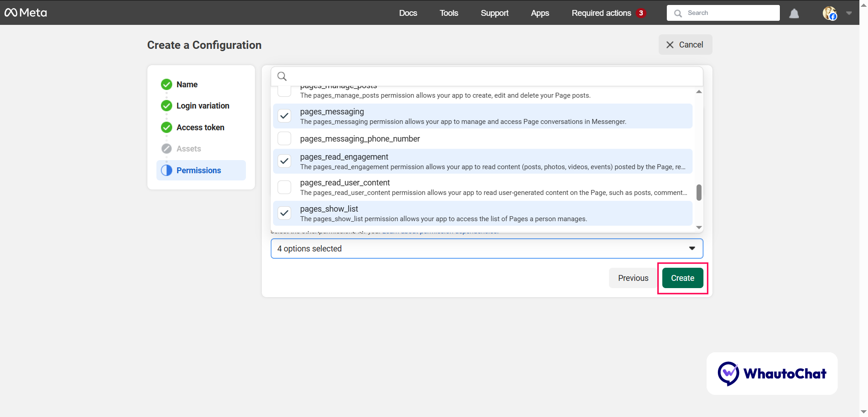Viewport: 868px width, 417px height.
Task: Check the pages_read_user_content permission
Action: (x=284, y=187)
